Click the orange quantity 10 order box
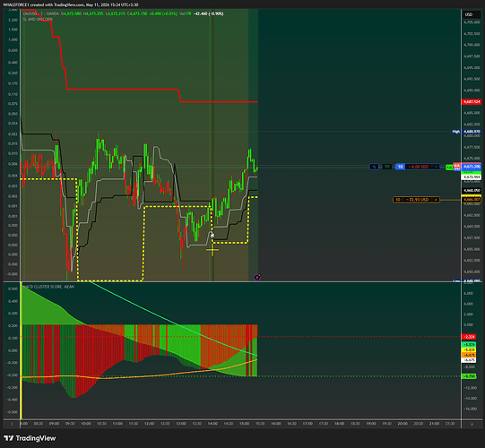Viewport: 485px width, 448px height. click(x=398, y=200)
